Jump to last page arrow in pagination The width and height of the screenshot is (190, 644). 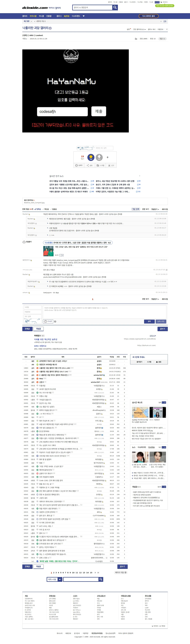click(98, 573)
